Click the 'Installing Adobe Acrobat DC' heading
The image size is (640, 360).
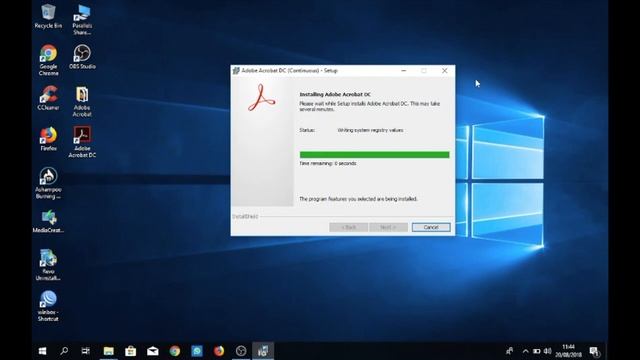pos(335,94)
